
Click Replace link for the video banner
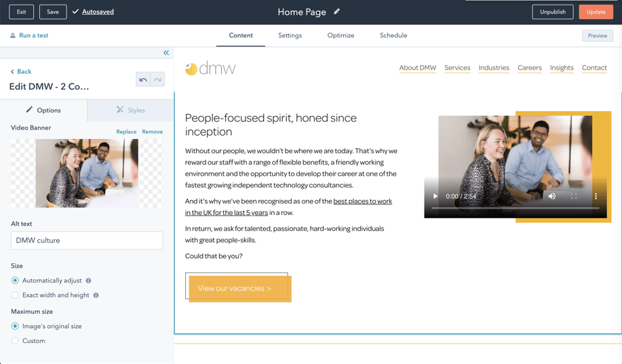126,132
